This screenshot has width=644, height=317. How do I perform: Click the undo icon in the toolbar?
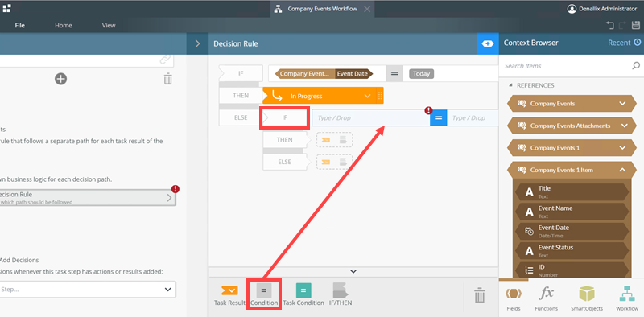point(610,26)
